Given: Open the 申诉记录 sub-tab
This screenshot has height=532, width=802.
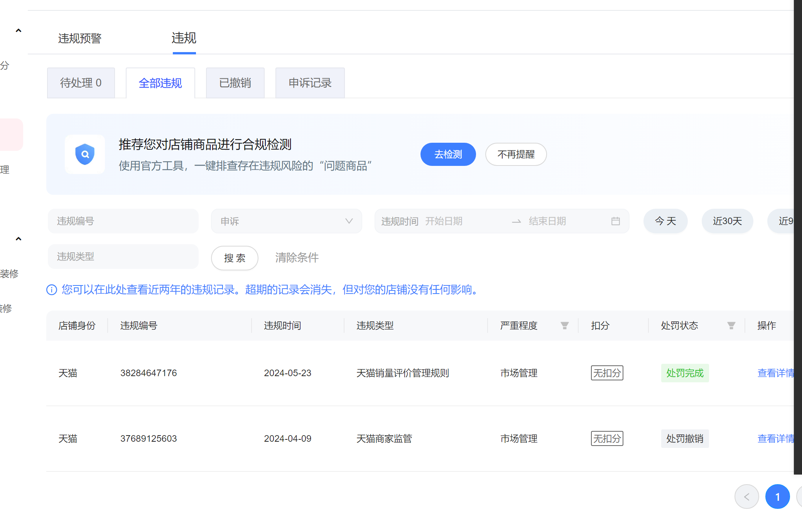Looking at the screenshot, I should click(310, 83).
